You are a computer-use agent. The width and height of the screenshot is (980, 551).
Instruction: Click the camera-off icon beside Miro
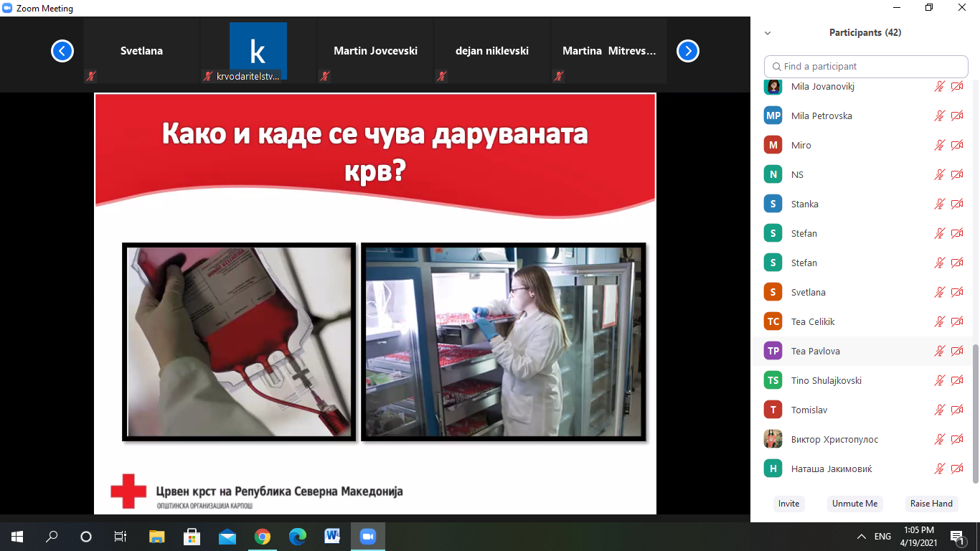957,146
